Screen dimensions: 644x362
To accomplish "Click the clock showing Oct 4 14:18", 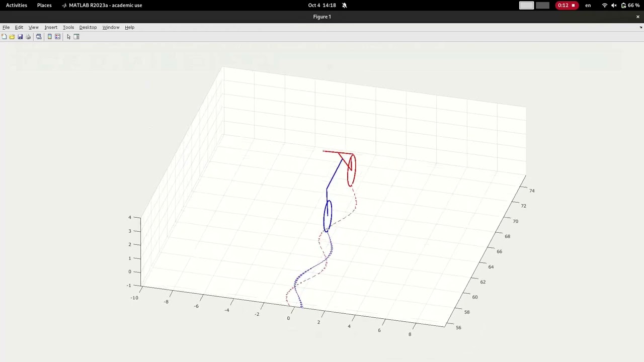I will [322, 5].
